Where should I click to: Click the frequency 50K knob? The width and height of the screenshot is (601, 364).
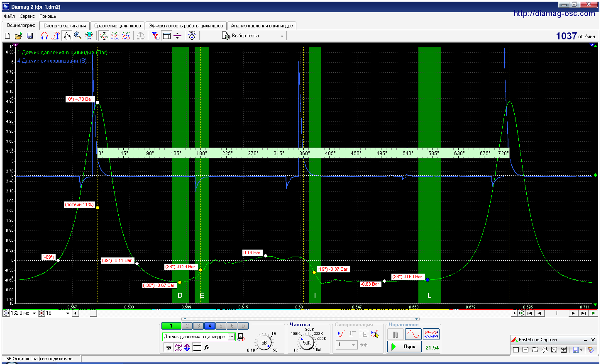click(x=306, y=342)
